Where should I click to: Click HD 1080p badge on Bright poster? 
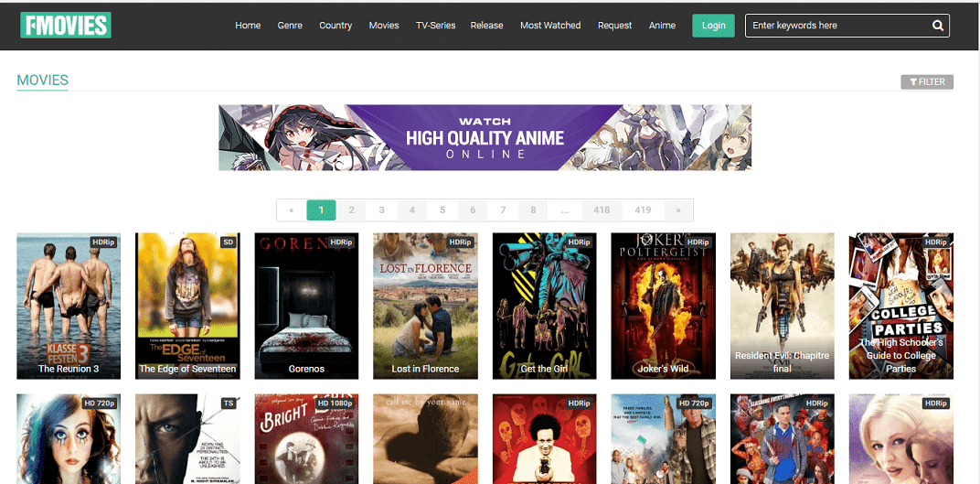click(x=336, y=403)
